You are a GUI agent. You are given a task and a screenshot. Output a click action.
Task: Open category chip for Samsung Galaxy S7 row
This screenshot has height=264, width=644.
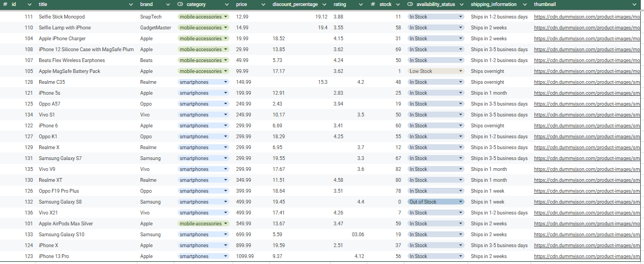(203, 158)
